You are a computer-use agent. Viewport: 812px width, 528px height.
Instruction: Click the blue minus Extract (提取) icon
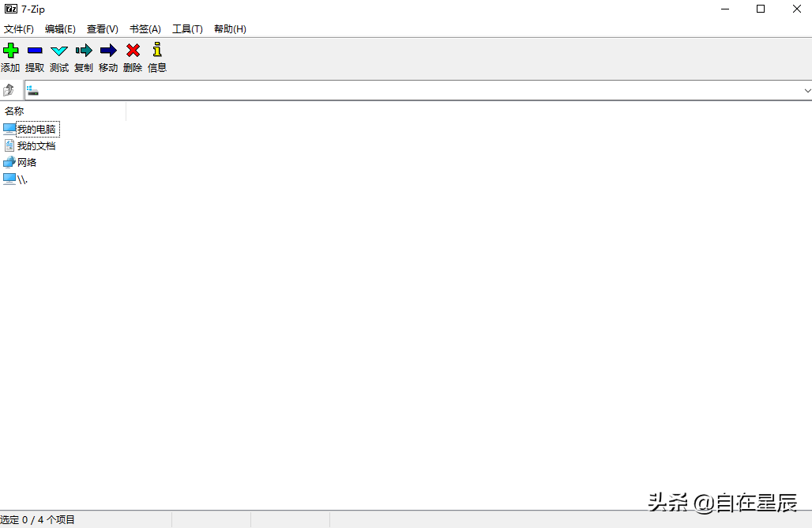pyautogui.click(x=35, y=51)
